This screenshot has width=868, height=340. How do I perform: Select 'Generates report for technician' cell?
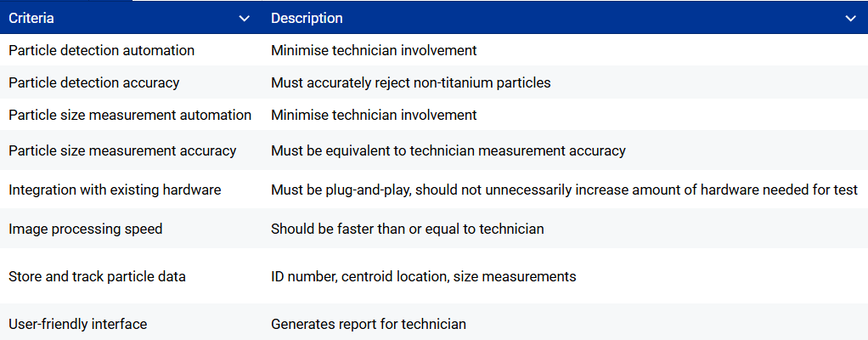pyautogui.click(x=369, y=324)
